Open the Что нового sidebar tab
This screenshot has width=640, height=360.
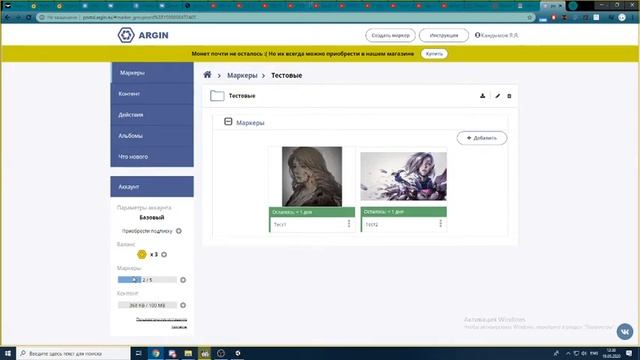pos(152,157)
